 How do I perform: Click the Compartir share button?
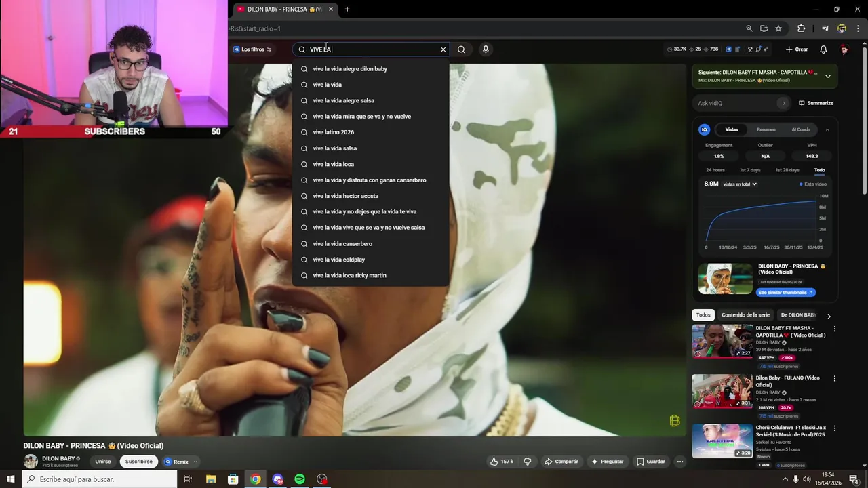click(x=561, y=462)
